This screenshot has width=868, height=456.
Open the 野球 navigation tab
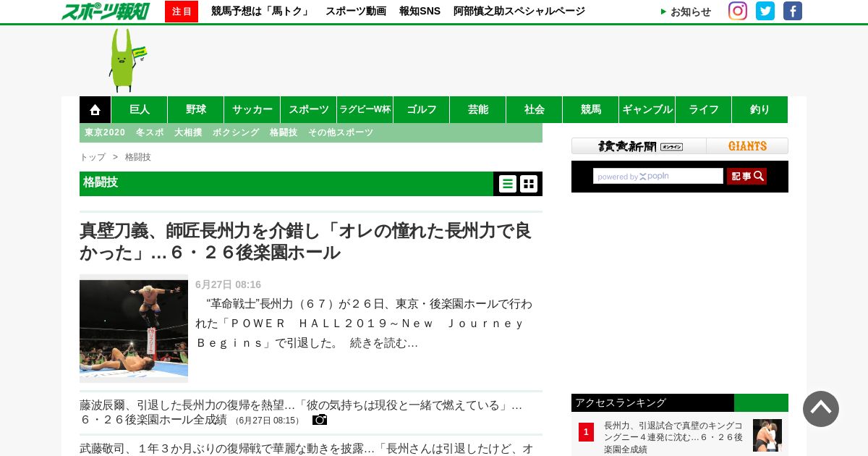coord(196,109)
